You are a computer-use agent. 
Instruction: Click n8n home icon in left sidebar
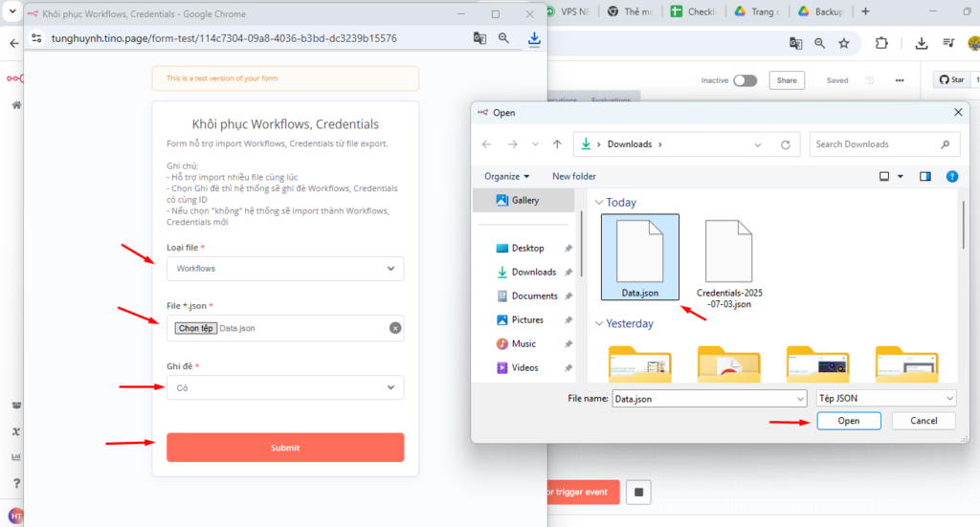coord(16,105)
